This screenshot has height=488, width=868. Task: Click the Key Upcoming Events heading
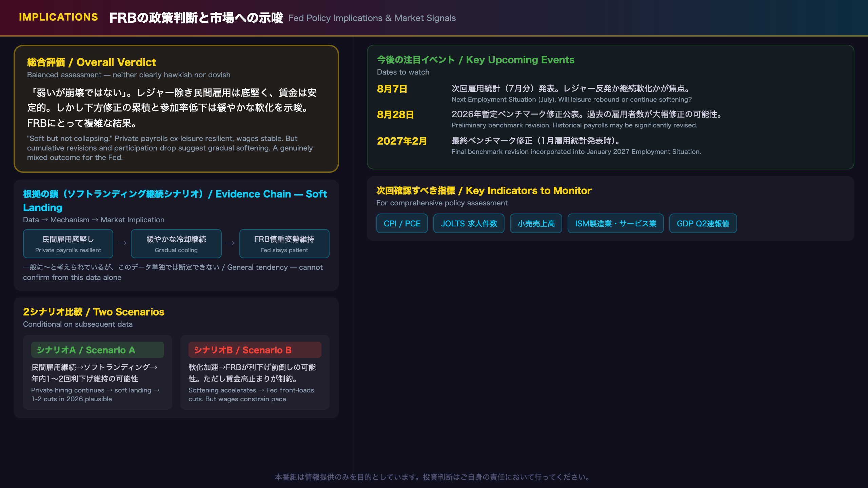point(476,60)
